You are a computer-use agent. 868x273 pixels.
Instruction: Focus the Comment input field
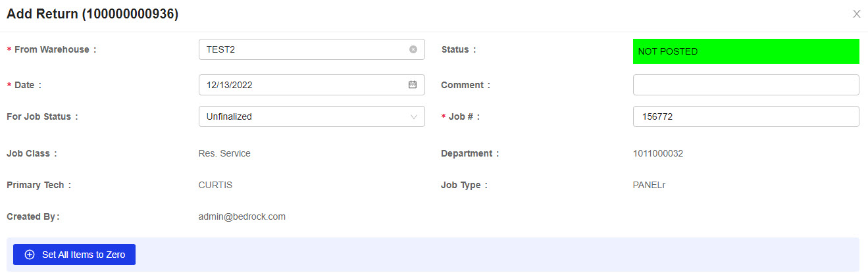tap(746, 85)
